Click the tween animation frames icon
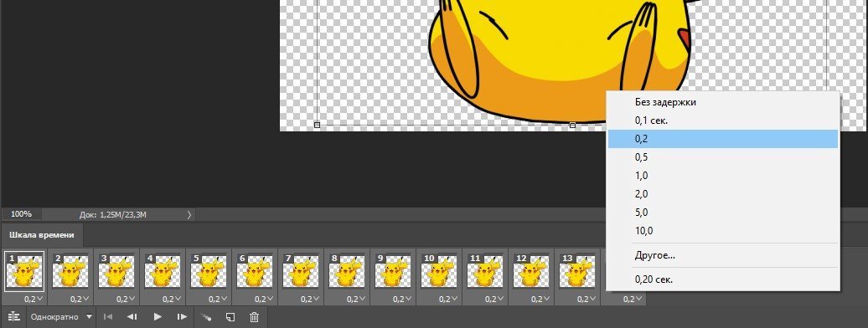 coord(206,317)
